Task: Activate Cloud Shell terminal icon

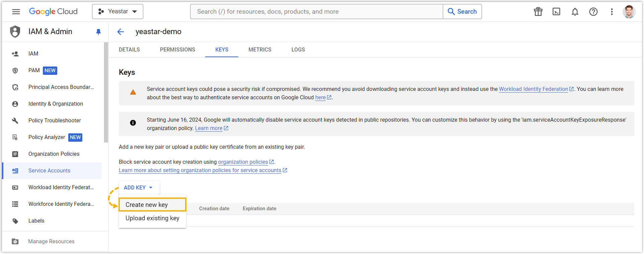Action: pyautogui.click(x=556, y=12)
